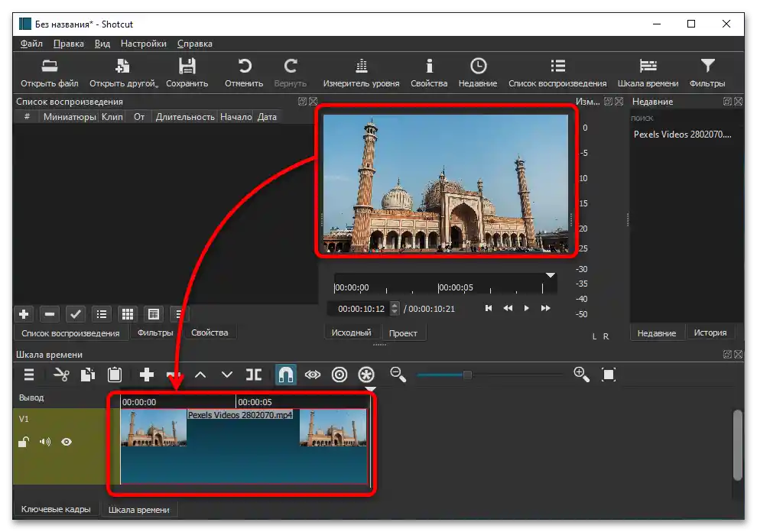Select the Ключевые кадры tab

[x=56, y=509]
